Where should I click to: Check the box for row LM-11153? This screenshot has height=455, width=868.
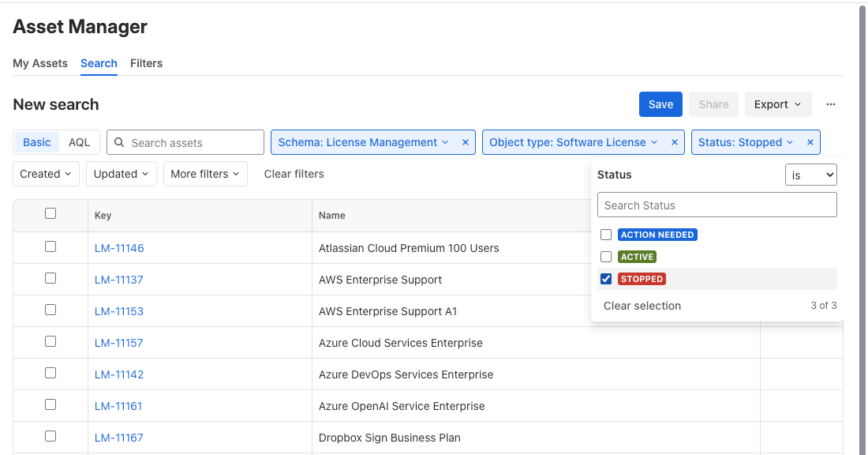coord(51,310)
